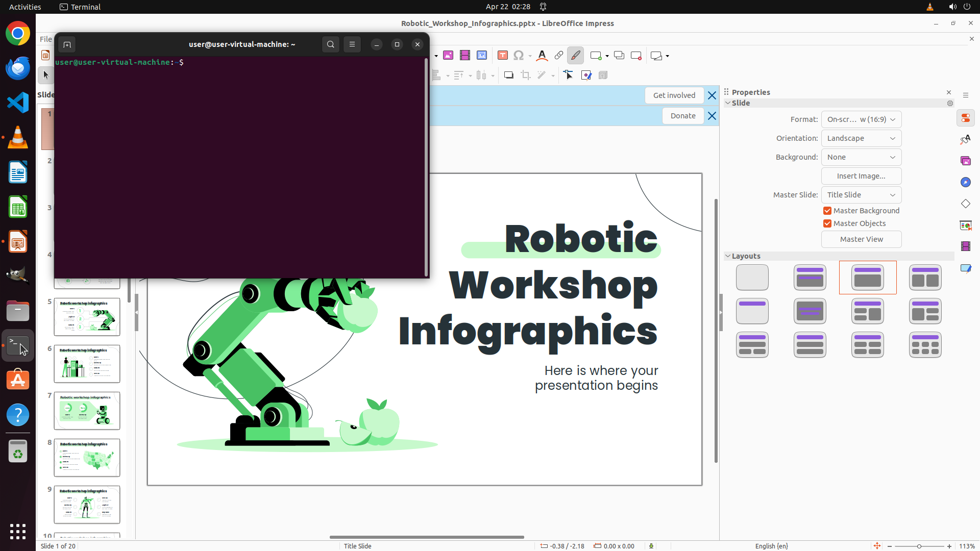
Task: Click the Insert Audio or Video icon
Action: [x=465, y=55]
